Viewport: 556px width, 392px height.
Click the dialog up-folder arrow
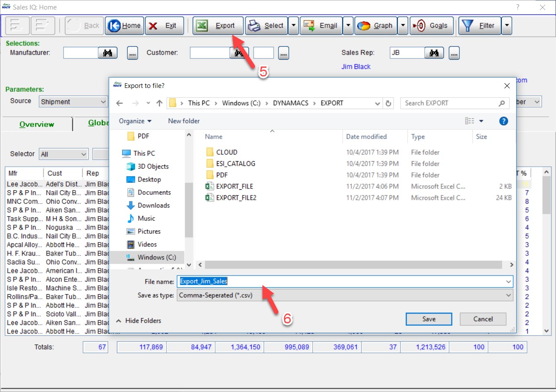(159, 103)
